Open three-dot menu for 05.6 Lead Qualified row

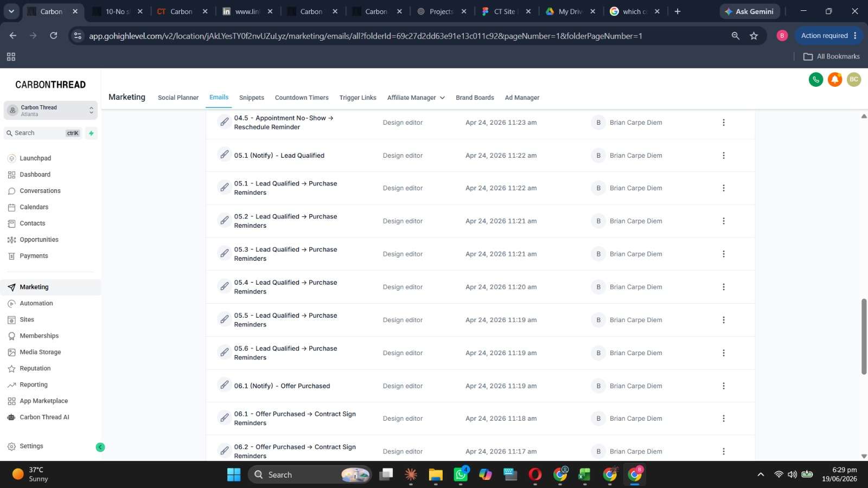click(723, 353)
